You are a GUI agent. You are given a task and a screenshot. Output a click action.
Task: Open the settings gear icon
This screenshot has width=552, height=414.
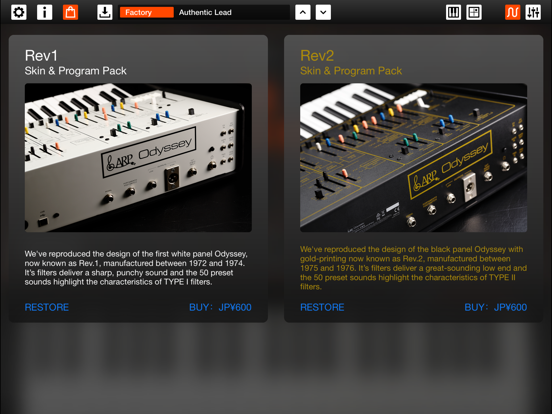click(19, 12)
